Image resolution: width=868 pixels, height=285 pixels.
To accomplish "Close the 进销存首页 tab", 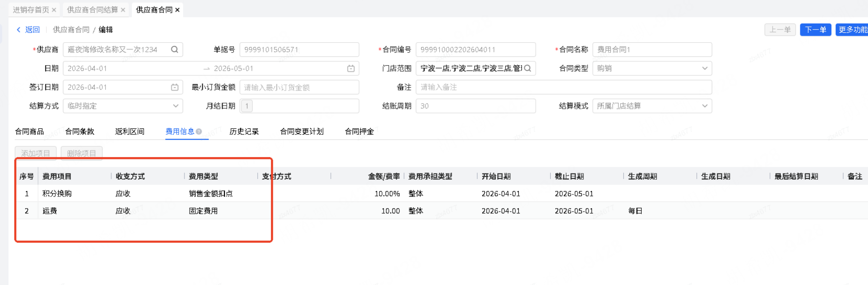I will [54, 10].
